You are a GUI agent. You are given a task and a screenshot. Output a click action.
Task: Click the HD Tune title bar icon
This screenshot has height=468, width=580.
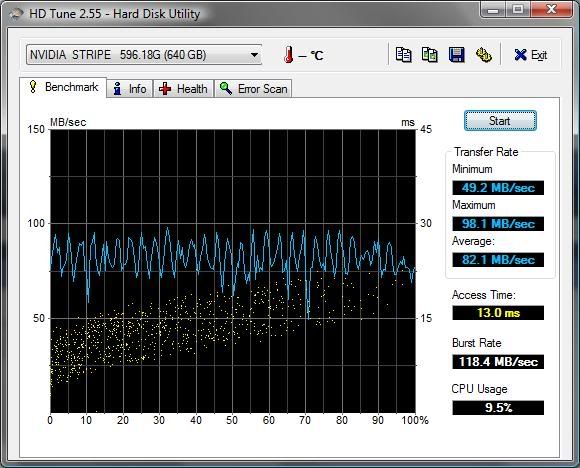(16, 14)
